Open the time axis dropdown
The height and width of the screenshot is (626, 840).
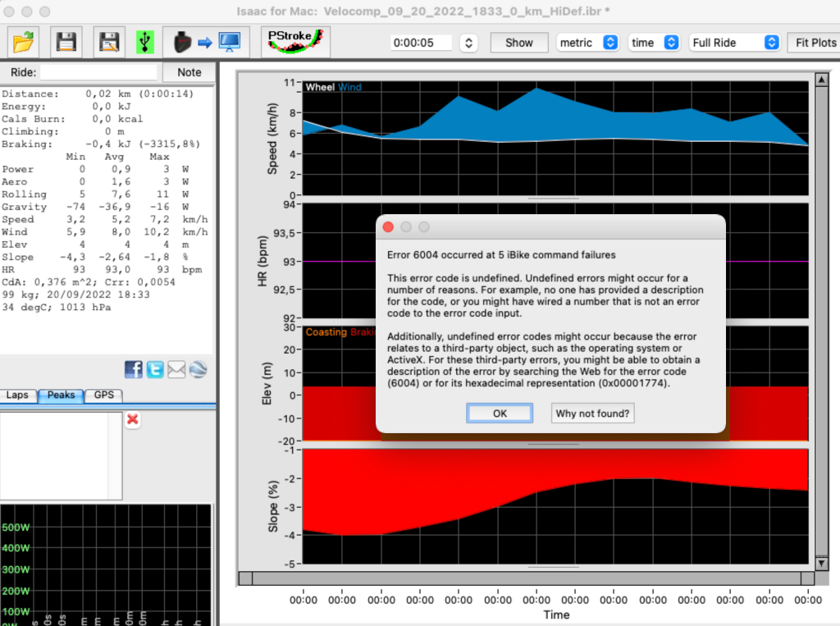point(654,43)
